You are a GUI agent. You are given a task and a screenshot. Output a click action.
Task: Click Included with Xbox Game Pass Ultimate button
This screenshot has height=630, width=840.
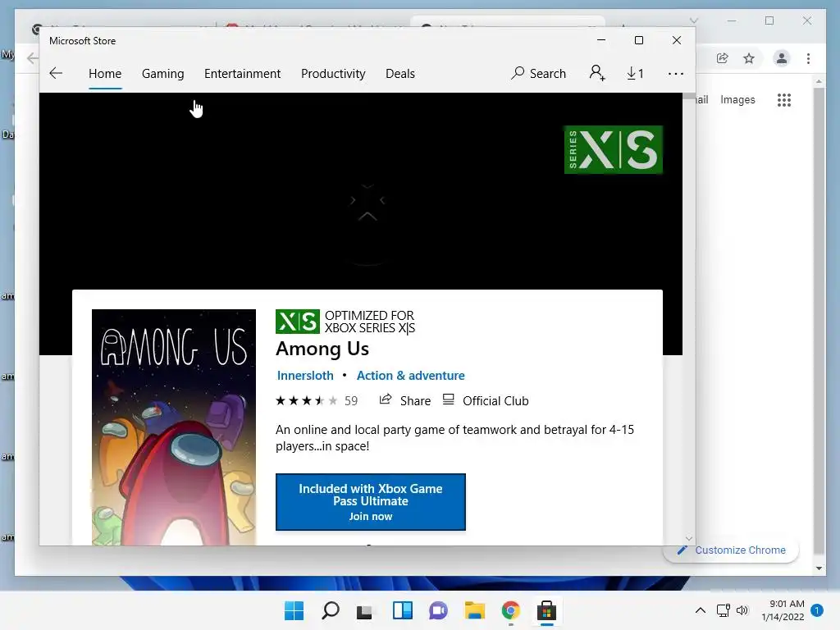coord(370,502)
